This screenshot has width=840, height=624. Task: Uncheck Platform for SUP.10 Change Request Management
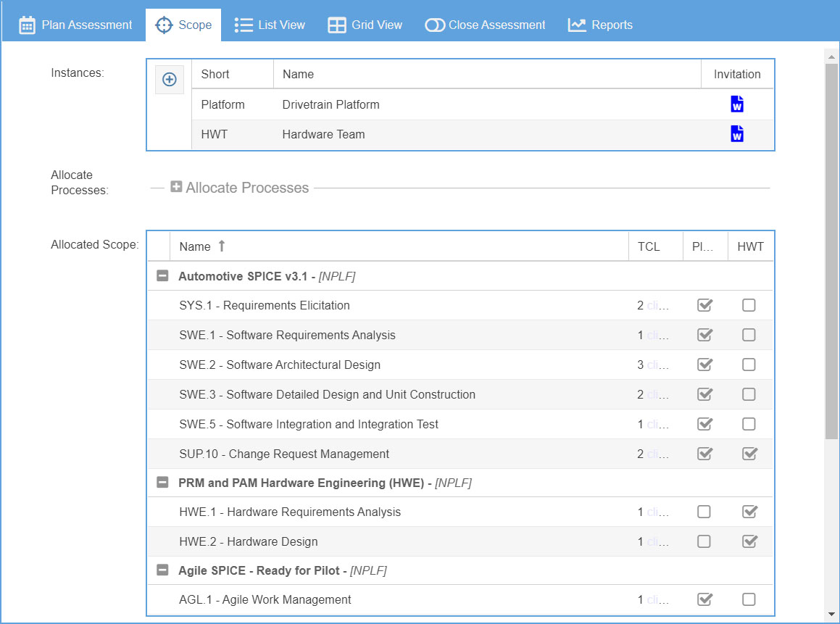[704, 454]
